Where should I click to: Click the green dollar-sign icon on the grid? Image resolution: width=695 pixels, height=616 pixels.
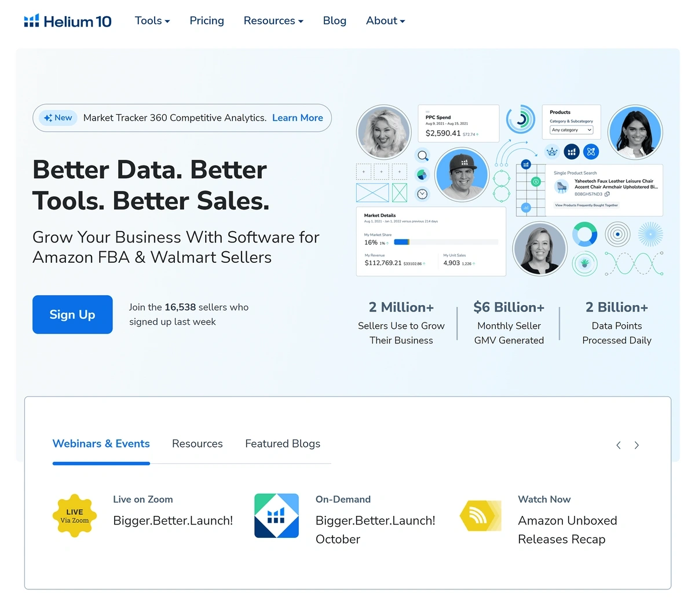[536, 182]
